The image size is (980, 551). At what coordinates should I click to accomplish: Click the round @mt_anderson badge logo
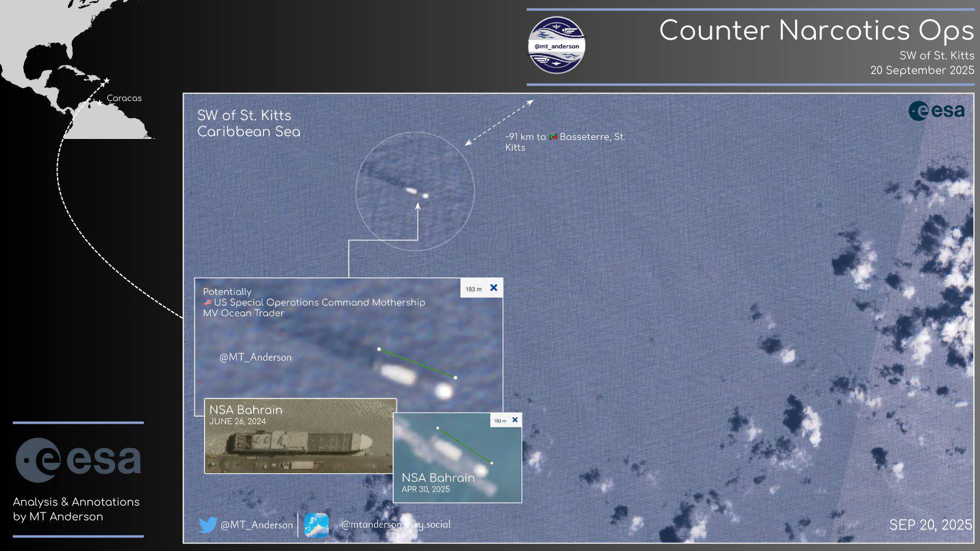pos(556,45)
